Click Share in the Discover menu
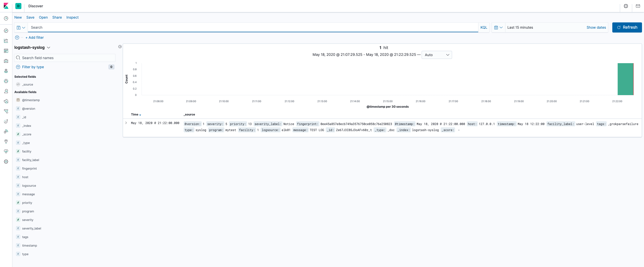Image resolution: width=644 pixels, height=267 pixels. pyautogui.click(x=57, y=17)
